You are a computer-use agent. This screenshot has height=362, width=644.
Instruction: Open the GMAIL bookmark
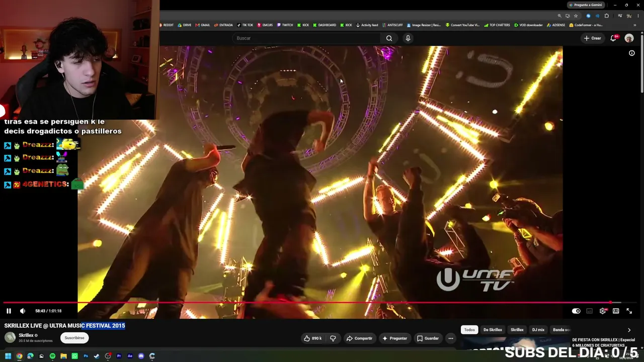pyautogui.click(x=203, y=25)
